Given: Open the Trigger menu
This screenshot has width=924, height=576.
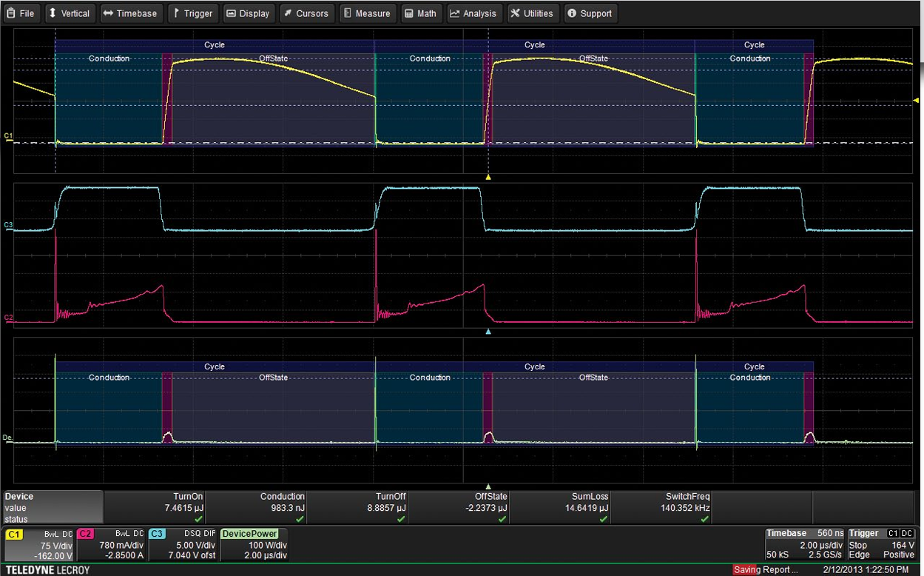Looking at the screenshot, I should [193, 13].
